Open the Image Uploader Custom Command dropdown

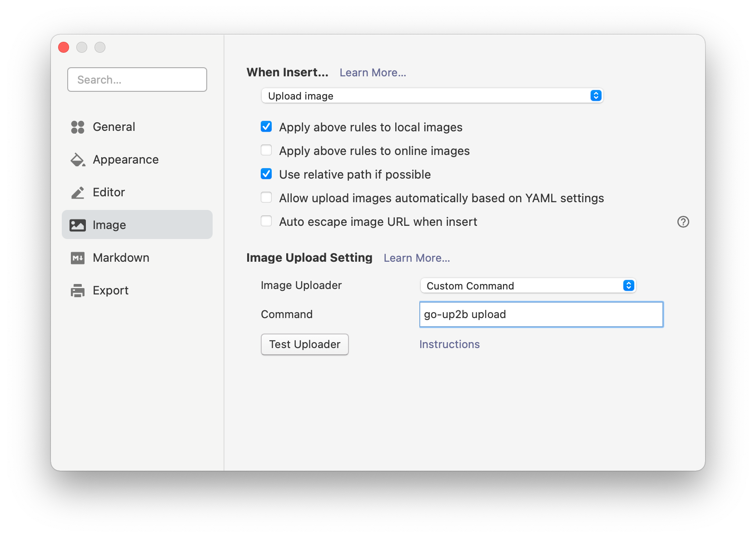click(x=528, y=286)
